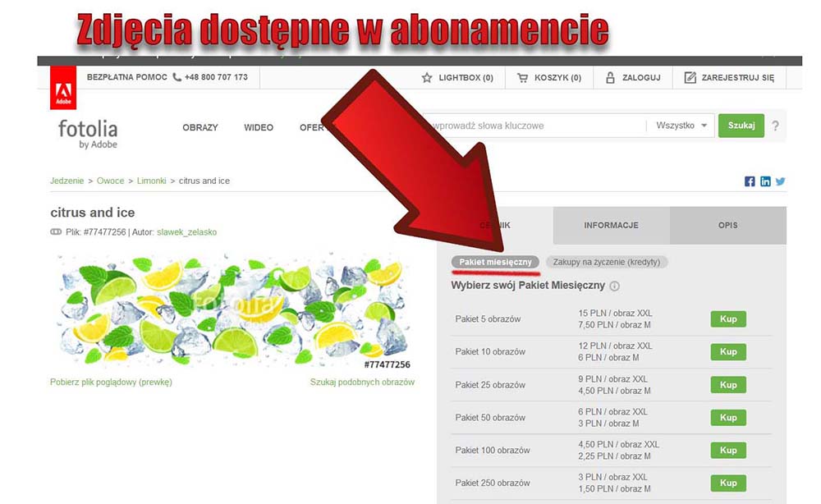This screenshot has width=821, height=504.
Task: Share on Facebook icon
Action: point(750,181)
